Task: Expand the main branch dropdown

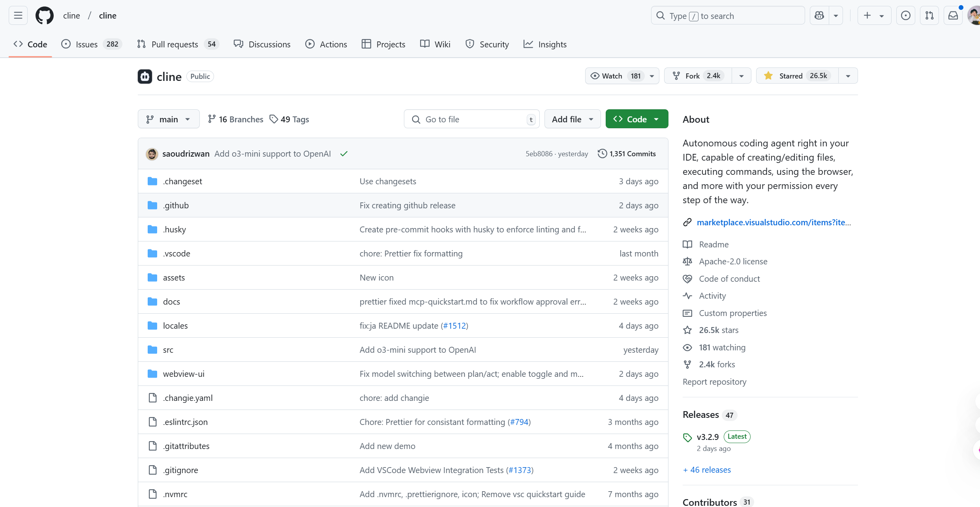Action: click(168, 119)
